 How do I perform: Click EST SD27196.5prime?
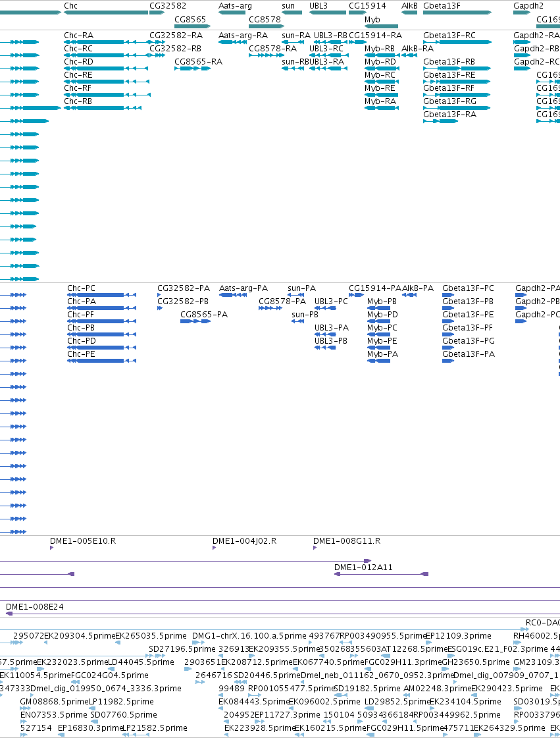tap(182, 649)
